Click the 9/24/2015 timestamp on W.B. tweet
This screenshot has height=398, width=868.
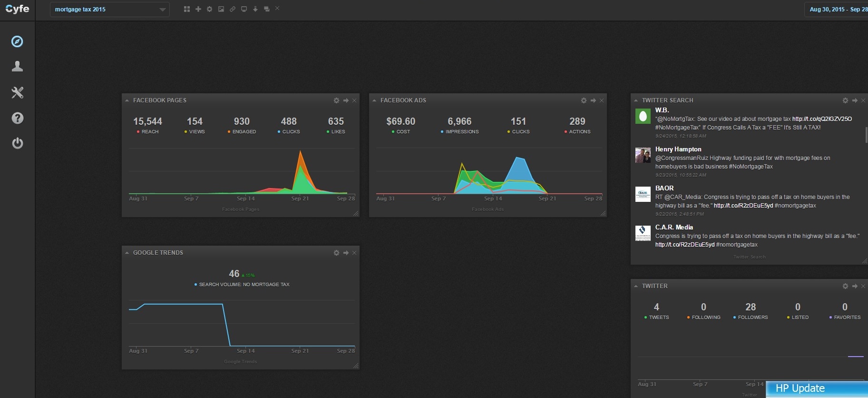pos(681,136)
